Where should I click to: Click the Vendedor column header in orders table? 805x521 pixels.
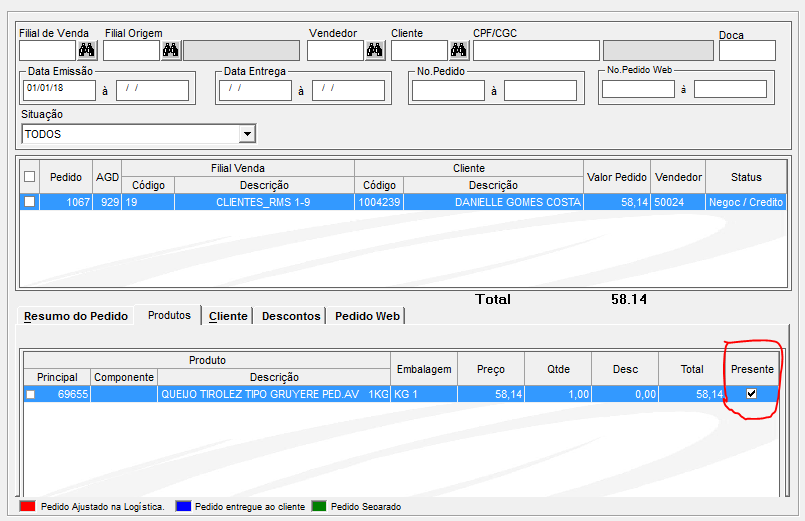(678, 177)
